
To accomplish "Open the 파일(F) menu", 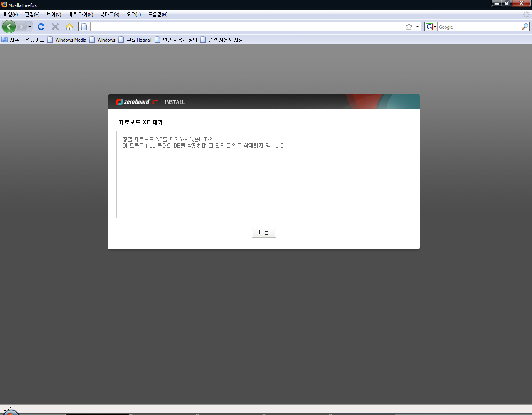I will point(10,15).
